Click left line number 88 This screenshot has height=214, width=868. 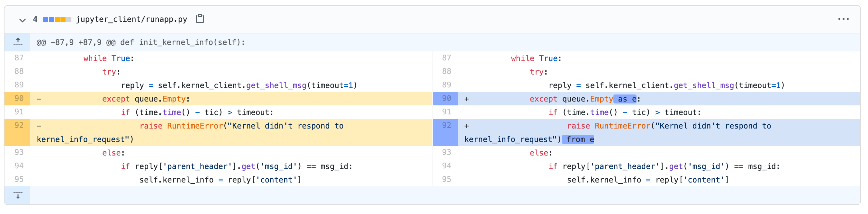[x=19, y=71]
